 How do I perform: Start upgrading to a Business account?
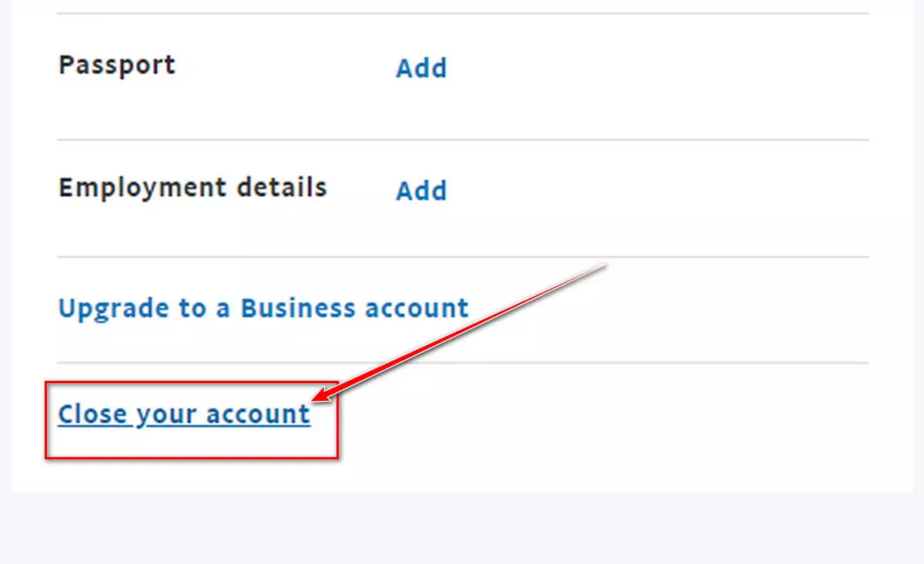(263, 309)
